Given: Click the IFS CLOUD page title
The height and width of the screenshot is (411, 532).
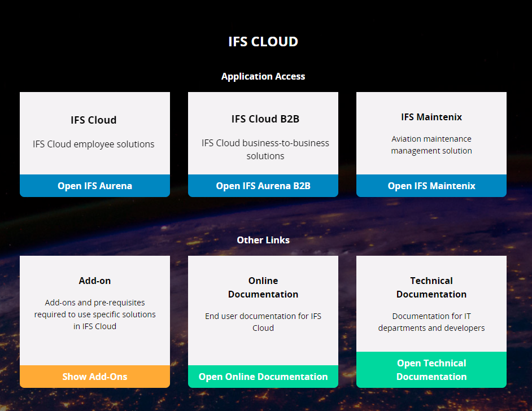Looking at the screenshot, I should (263, 41).
